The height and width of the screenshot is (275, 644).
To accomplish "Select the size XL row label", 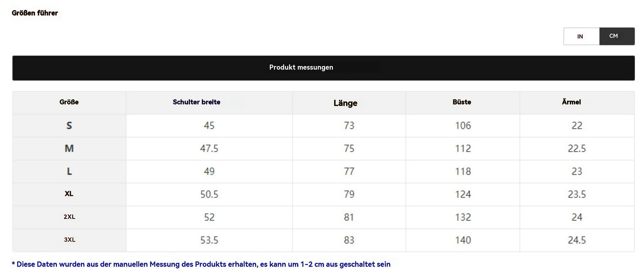I will pos(69,194).
